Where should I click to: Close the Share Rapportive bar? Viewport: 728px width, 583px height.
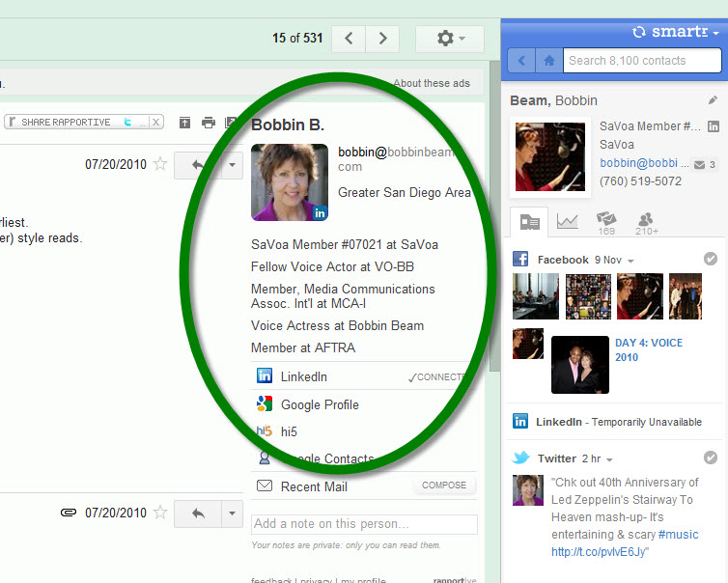pos(156,122)
